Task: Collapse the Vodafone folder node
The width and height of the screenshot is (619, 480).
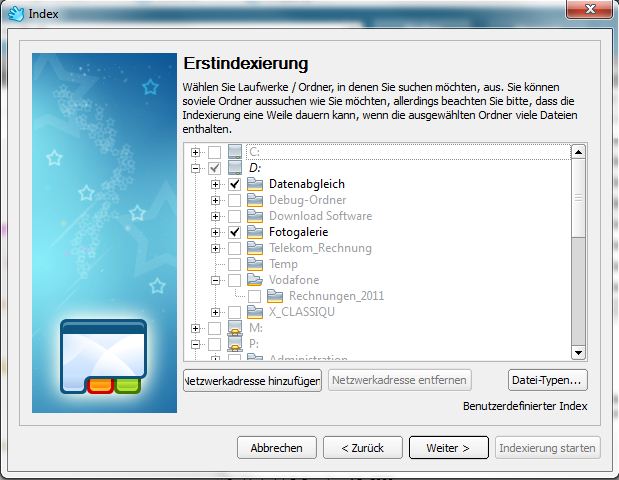Action: [x=215, y=280]
